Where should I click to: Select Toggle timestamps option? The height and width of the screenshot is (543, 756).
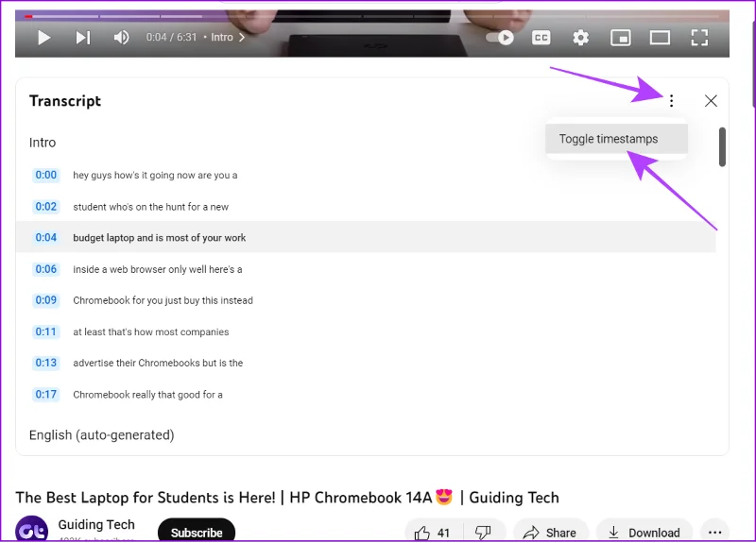tap(616, 139)
